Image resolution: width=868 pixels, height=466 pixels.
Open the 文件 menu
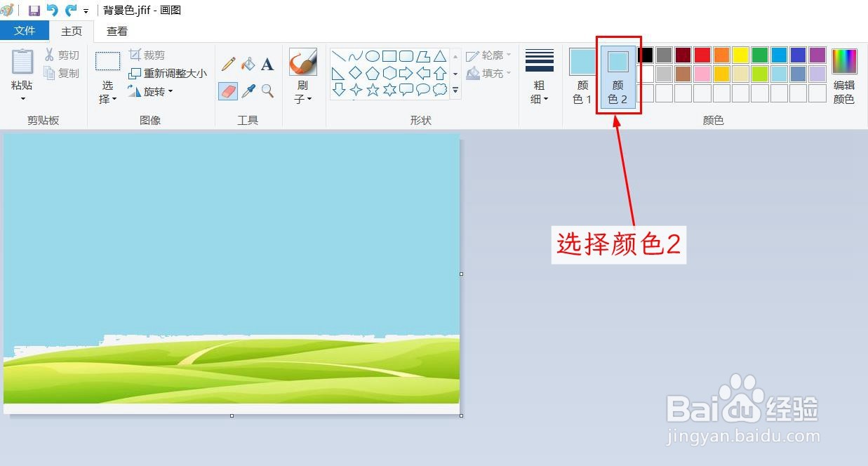click(25, 31)
